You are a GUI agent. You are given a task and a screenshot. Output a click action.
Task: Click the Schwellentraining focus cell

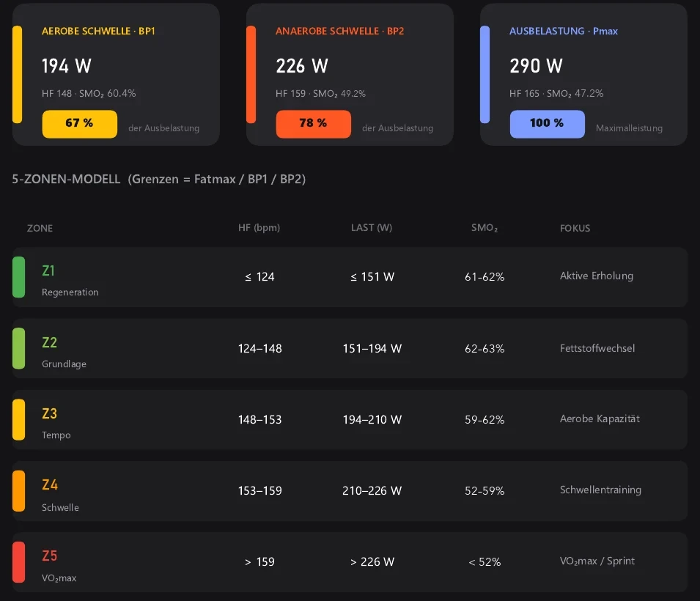(600, 490)
